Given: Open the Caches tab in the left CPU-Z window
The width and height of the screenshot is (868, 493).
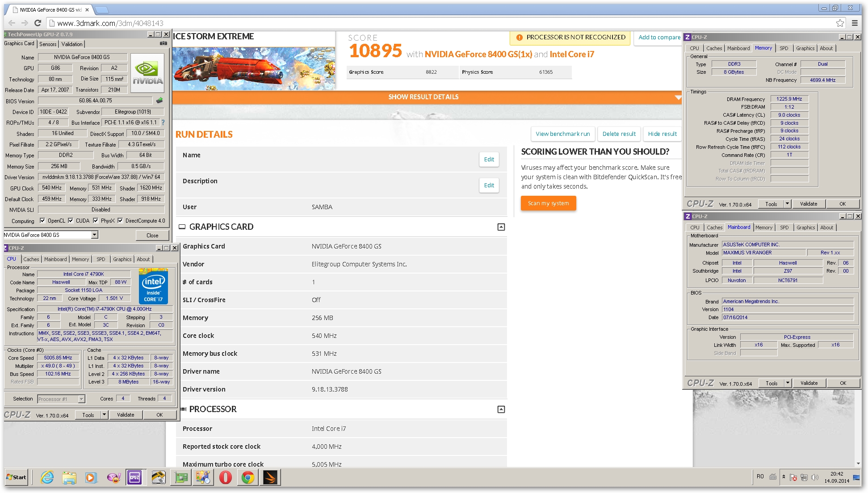Looking at the screenshot, I should pyautogui.click(x=31, y=259).
